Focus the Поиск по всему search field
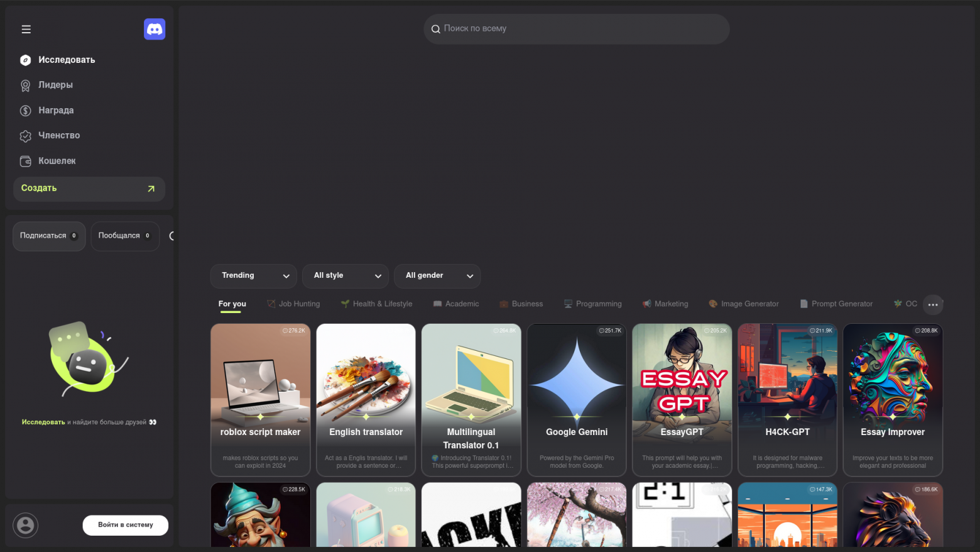The width and height of the screenshot is (980, 552). coord(577,29)
